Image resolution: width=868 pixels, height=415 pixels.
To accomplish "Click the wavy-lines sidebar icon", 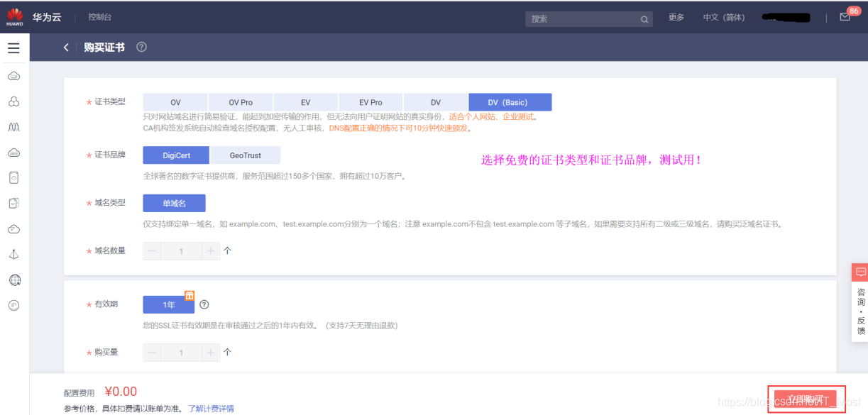I will (x=14, y=127).
